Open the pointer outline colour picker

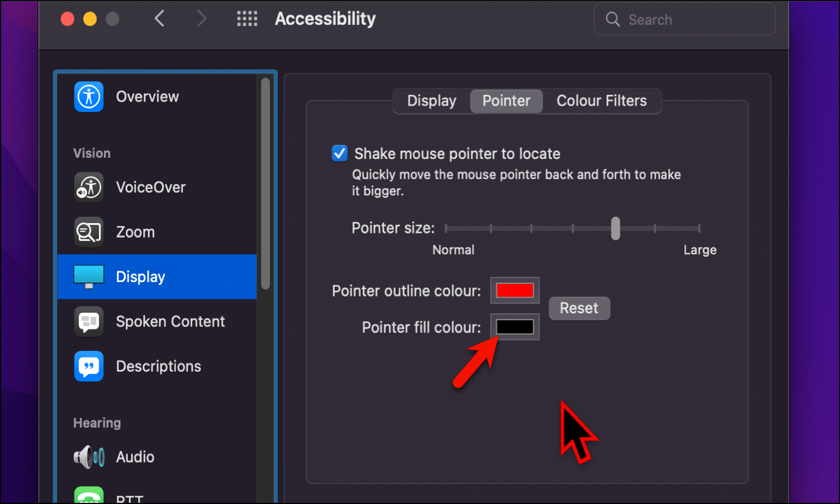(514, 290)
